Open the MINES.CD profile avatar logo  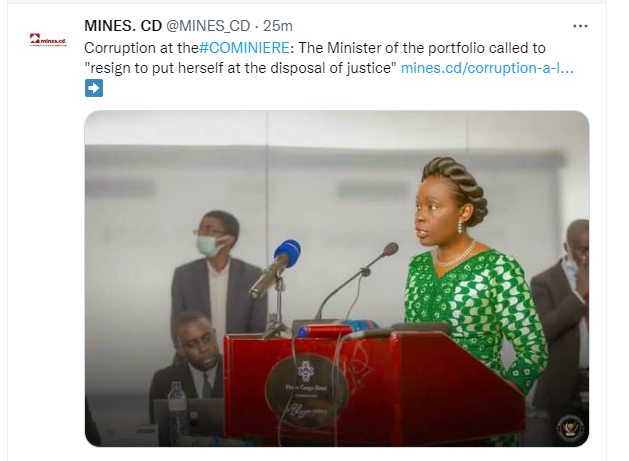click(x=48, y=40)
